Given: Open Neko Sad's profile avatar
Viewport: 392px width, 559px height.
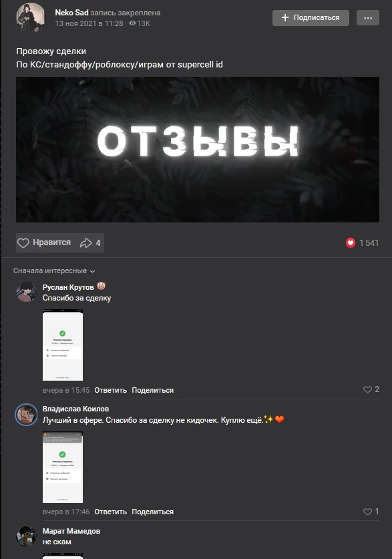Looking at the screenshot, I should click(30, 17).
